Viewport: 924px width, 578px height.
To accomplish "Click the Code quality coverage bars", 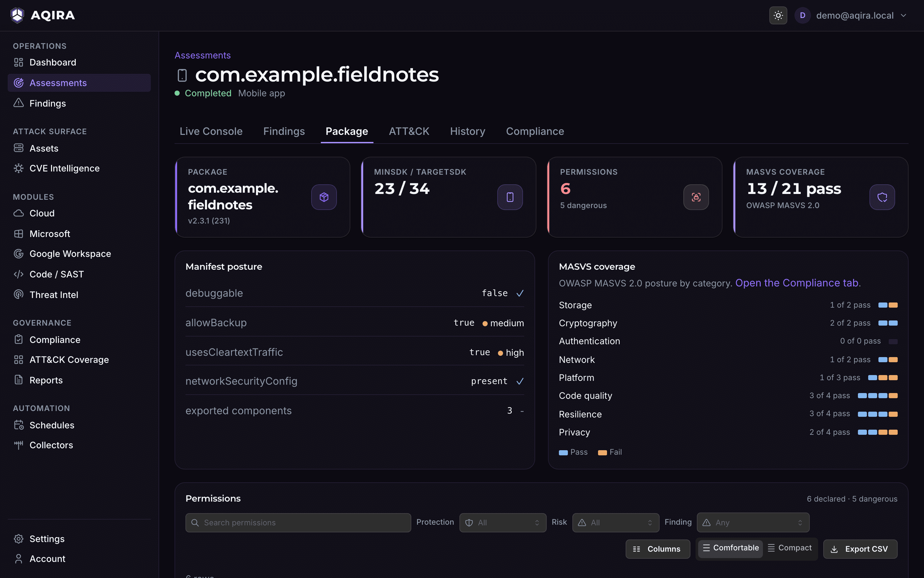I will [877, 396].
